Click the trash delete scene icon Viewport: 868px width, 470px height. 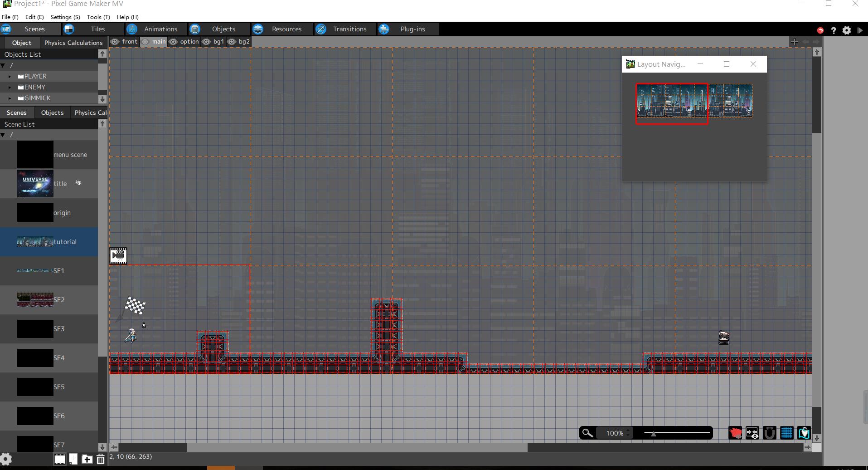pyautogui.click(x=101, y=459)
